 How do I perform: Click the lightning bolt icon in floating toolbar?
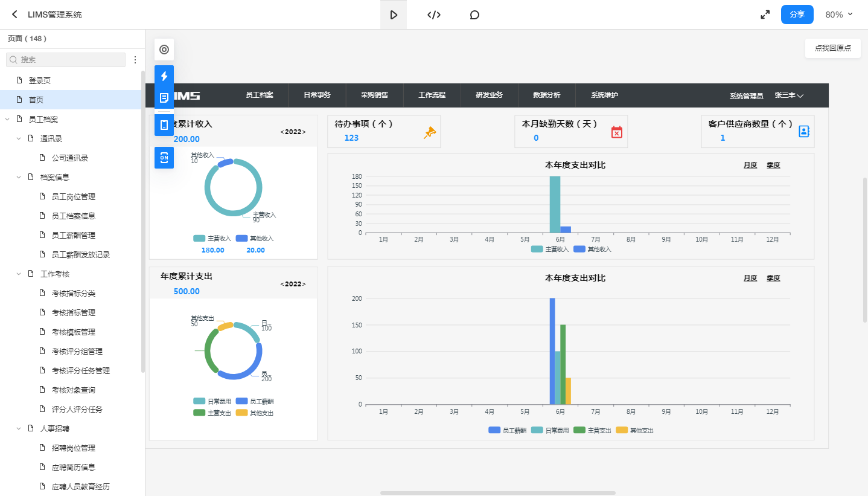coord(164,76)
